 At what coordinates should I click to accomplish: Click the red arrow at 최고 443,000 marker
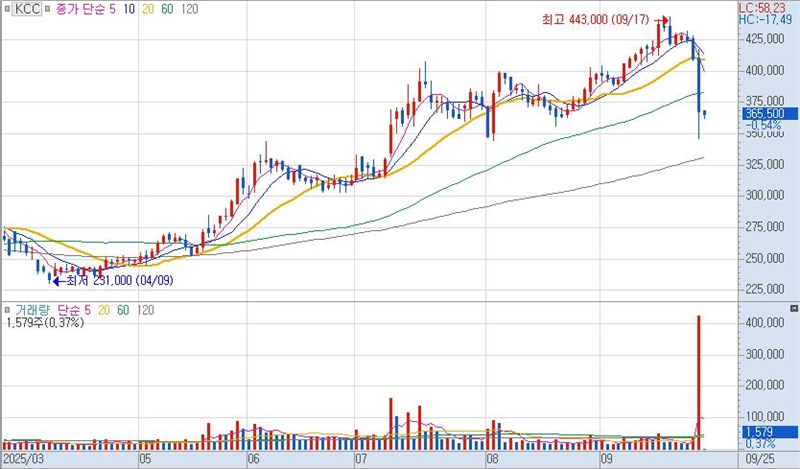pos(662,20)
